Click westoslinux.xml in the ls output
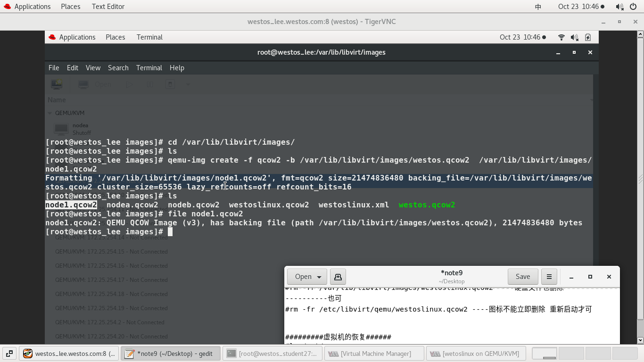 [x=354, y=205]
